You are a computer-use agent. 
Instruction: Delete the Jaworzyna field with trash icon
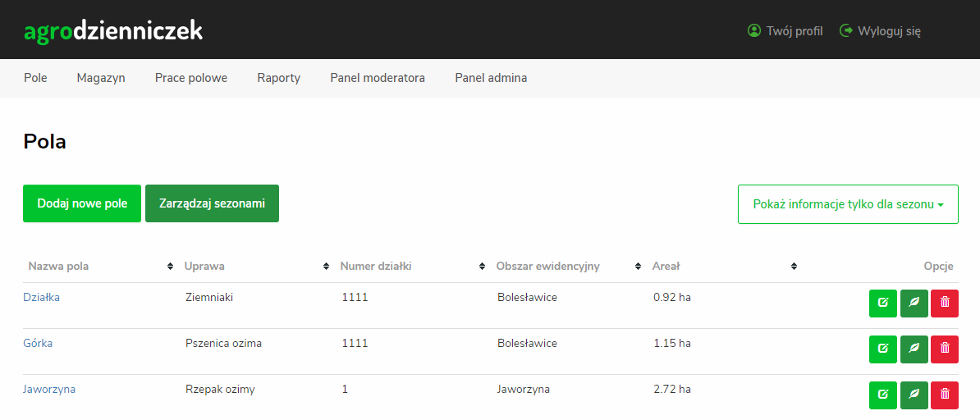(x=945, y=395)
